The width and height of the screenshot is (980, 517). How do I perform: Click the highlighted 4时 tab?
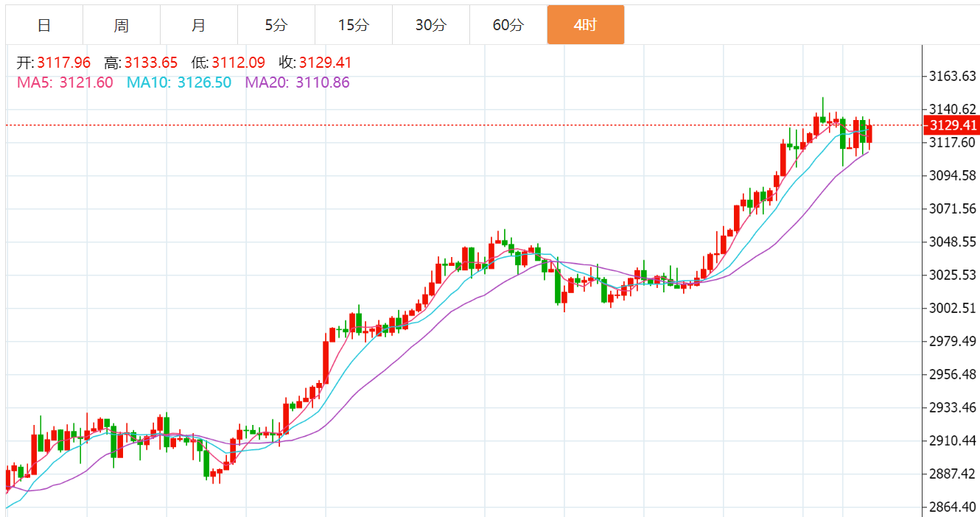tap(585, 25)
